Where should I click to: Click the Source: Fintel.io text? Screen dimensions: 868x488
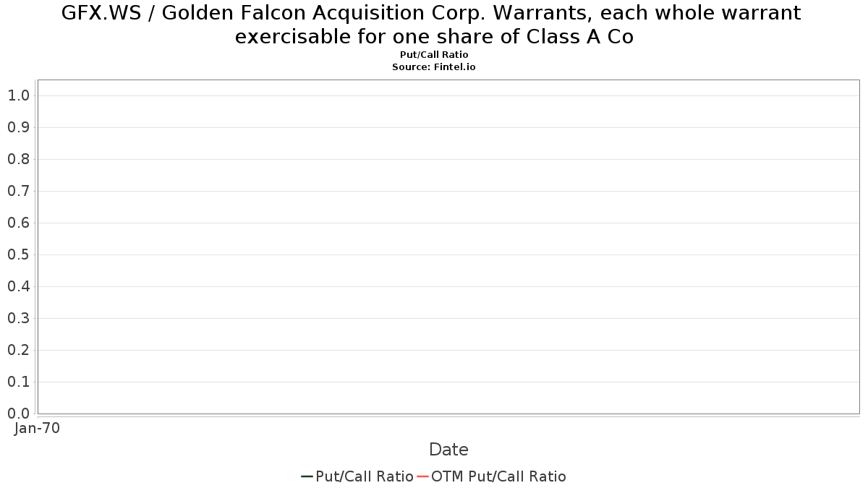[434, 67]
